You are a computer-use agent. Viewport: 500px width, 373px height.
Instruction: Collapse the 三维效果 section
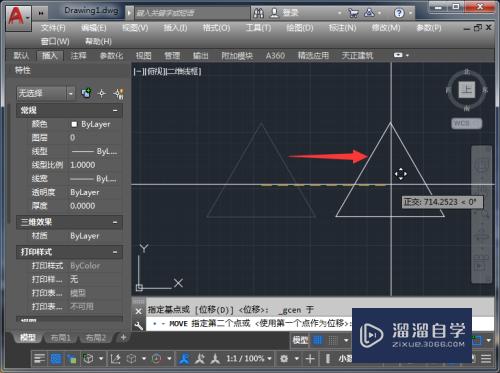coord(115,222)
